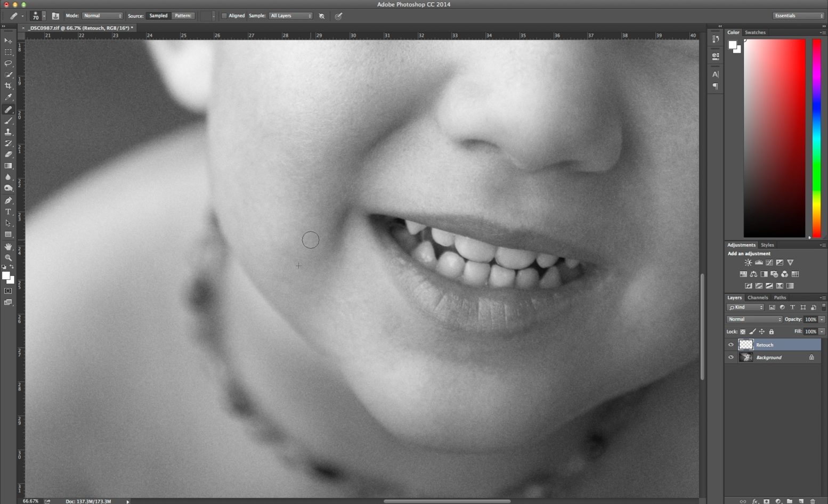Activate the Zoom tool
Viewport: 828px width, 504px height.
click(x=8, y=258)
